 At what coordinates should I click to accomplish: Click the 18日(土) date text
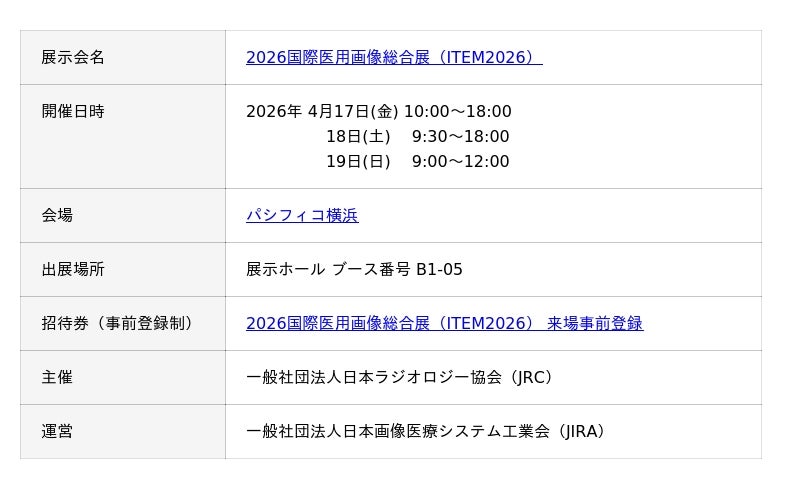coord(358,137)
